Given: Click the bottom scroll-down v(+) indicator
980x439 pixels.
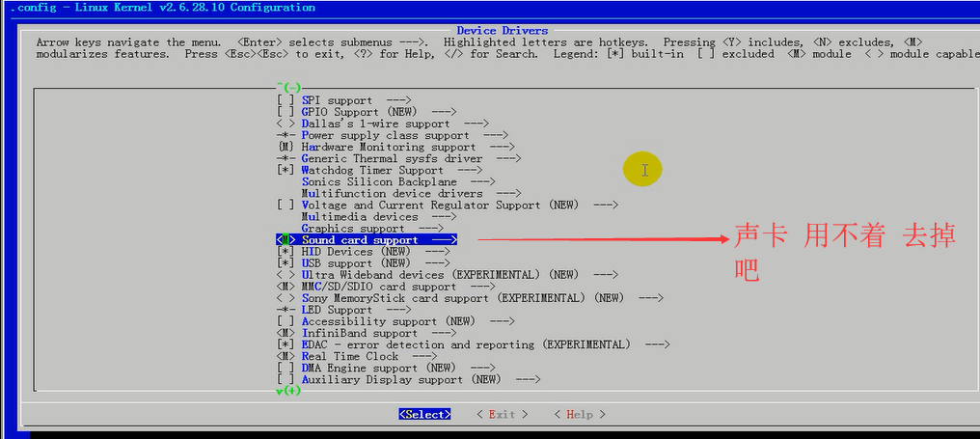Looking at the screenshot, I should tap(288, 391).
